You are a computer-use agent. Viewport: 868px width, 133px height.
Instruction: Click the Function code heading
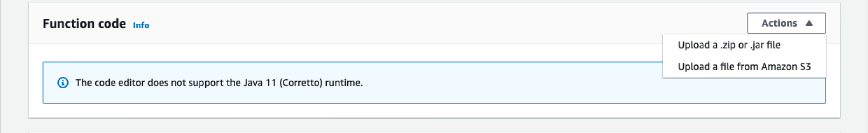(x=84, y=24)
